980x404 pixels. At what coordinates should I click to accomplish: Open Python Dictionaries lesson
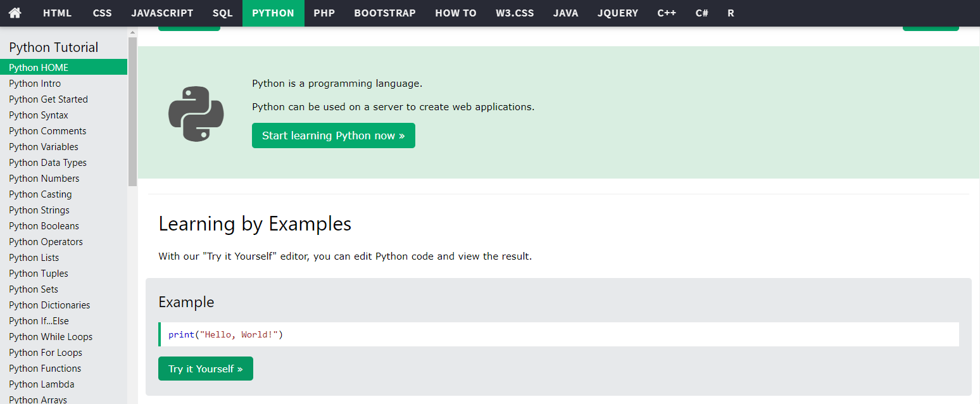[63, 305]
